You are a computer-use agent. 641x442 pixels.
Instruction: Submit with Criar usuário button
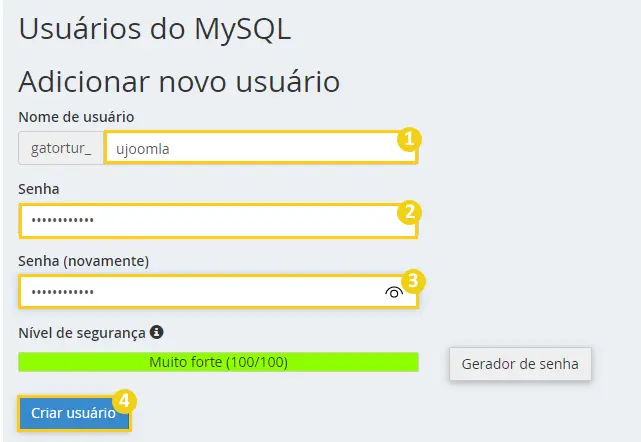(x=74, y=413)
